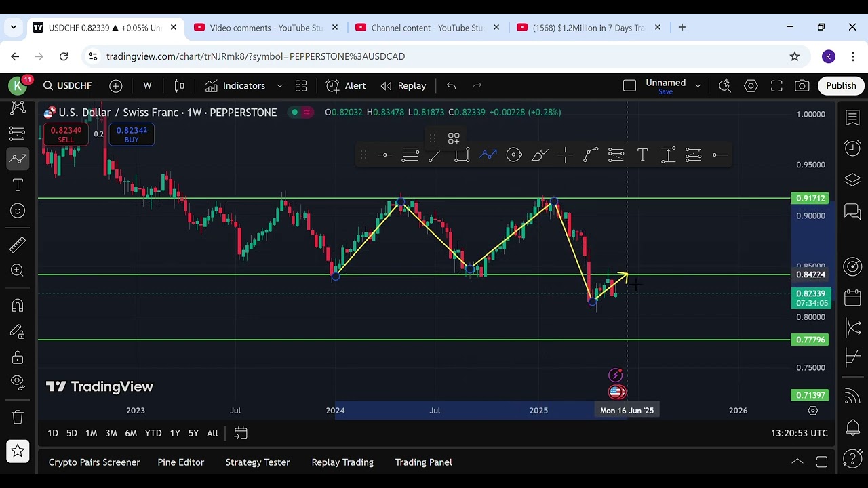Open Watchlist panel in right sidebar
Viewport: 868px width, 488px height.
[852, 118]
